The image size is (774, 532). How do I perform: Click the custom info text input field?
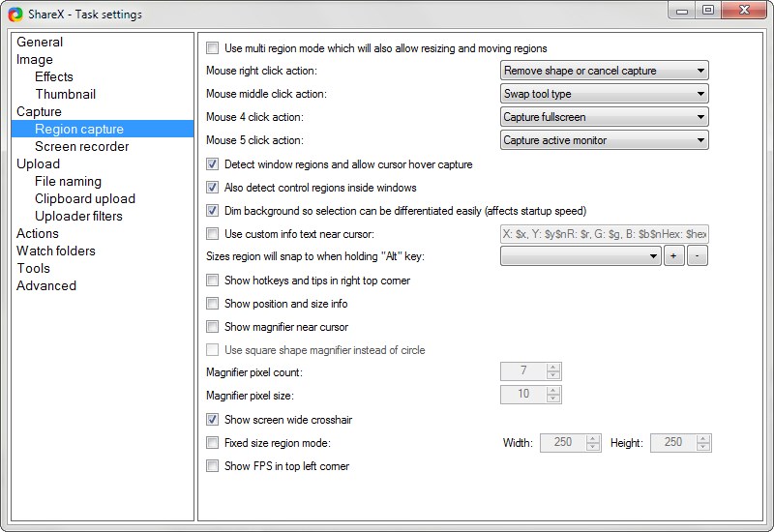604,233
